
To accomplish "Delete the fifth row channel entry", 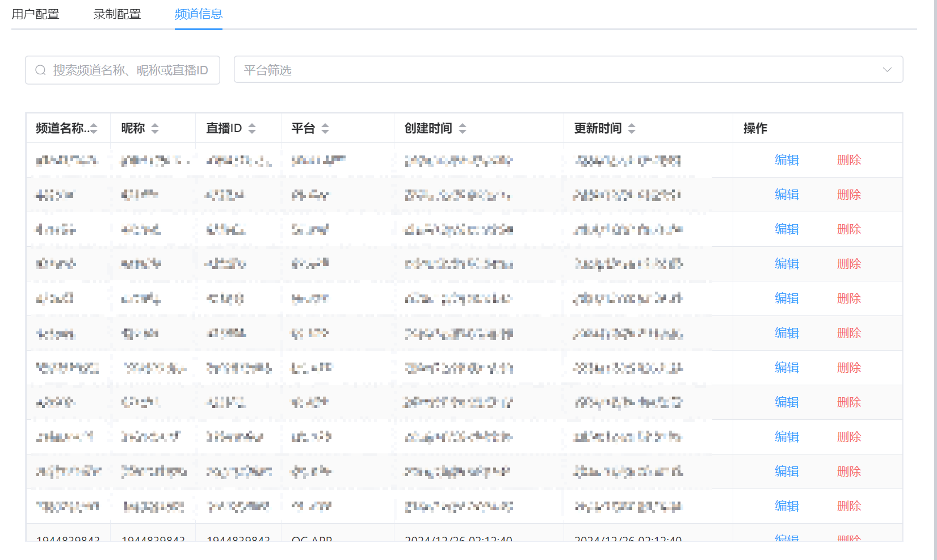I will 849,298.
